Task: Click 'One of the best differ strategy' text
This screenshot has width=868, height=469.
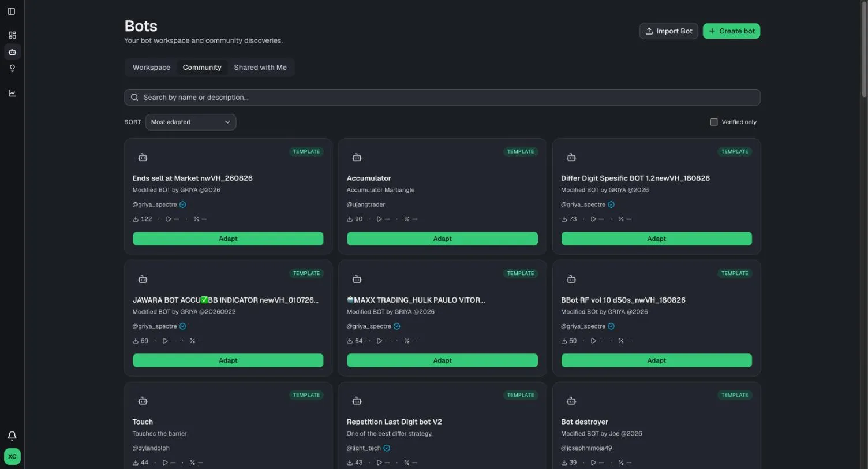Action: 390,434
